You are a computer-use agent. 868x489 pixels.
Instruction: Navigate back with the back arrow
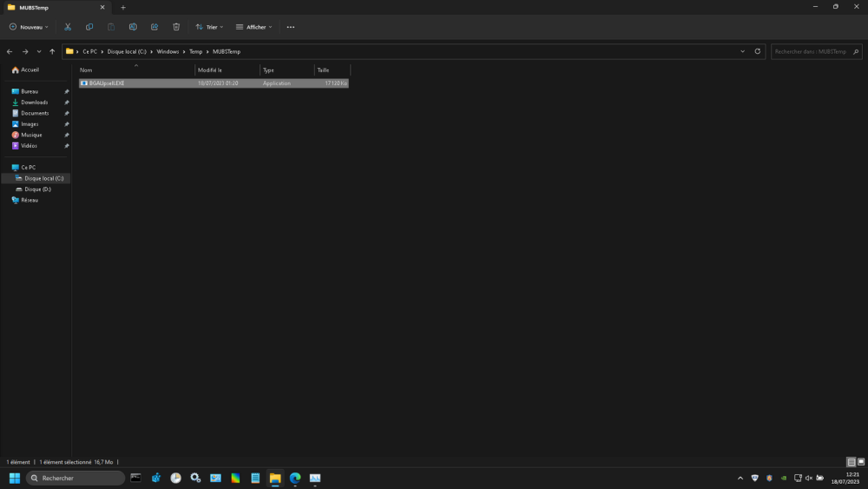10,51
